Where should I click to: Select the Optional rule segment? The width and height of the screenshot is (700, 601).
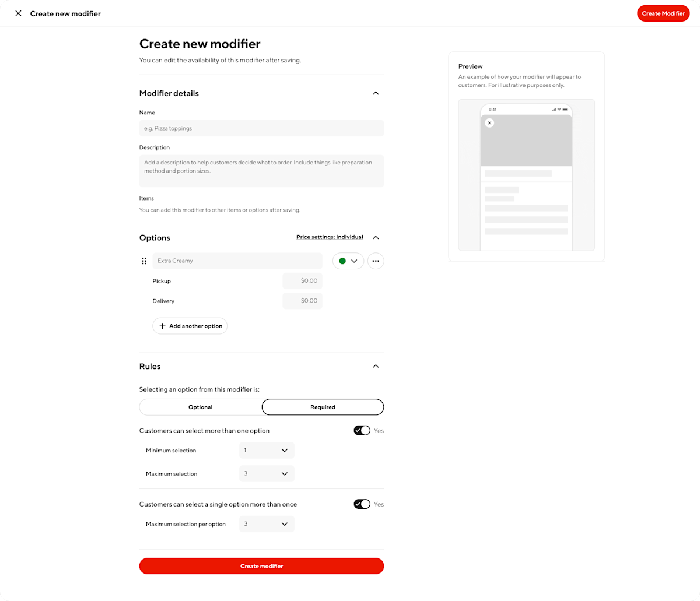pyautogui.click(x=201, y=407)
